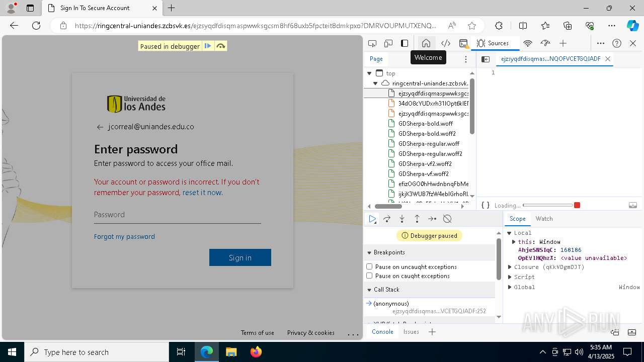Viewport: 644px width, 362px height.
Task: Expand the Script scope
Action: [x=510, y=277]
